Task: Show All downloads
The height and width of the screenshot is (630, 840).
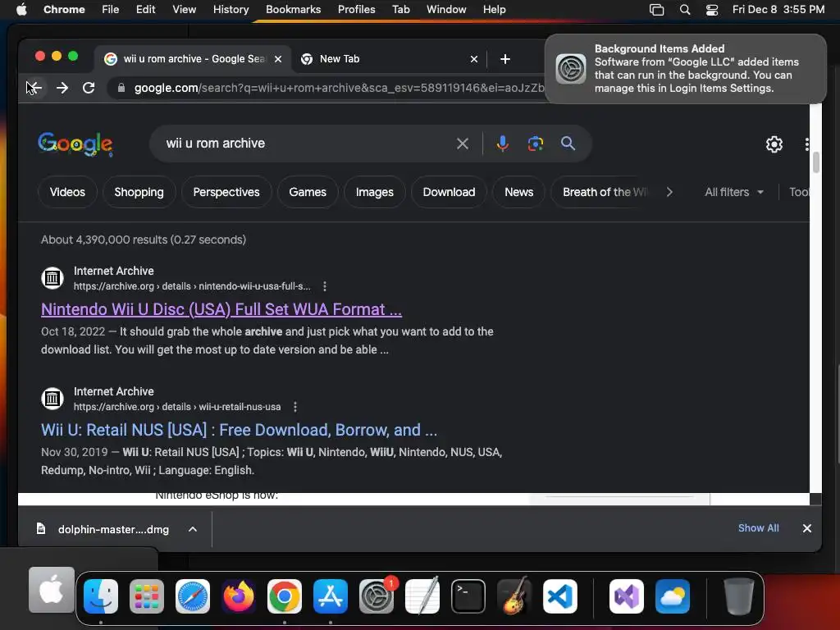Action: (x=759, y=528)
